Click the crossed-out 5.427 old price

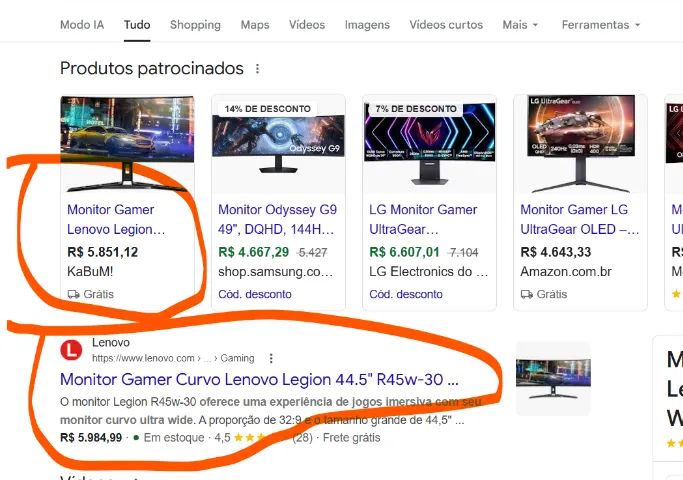click(312, 253)
